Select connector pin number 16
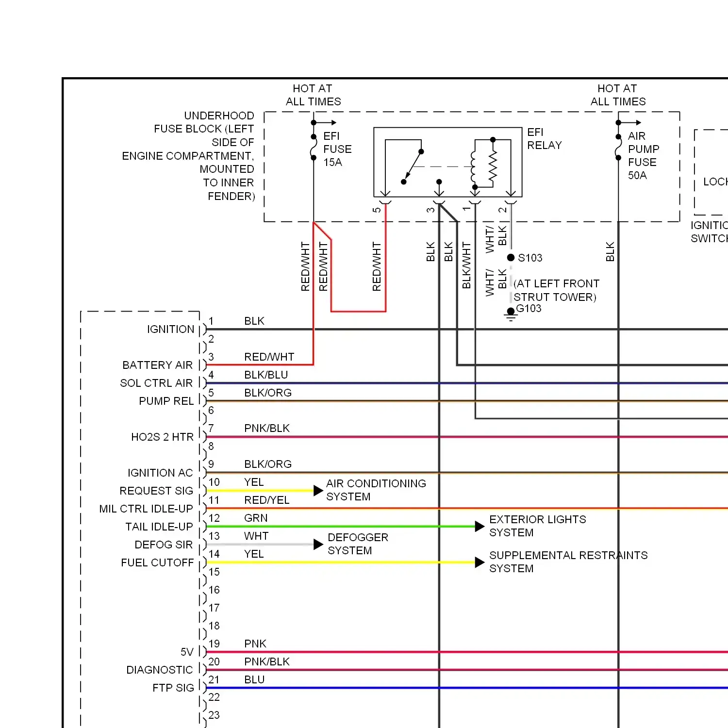Image resolution: width=728 pixels, height=728 pixels. click(214, 590)
